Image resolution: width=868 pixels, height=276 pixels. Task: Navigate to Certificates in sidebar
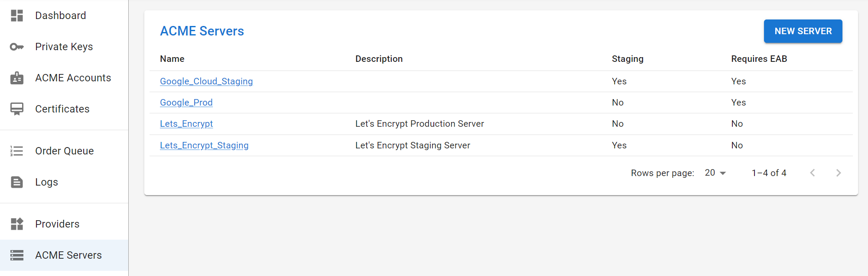pyautogui.click(x=62, y=109)
